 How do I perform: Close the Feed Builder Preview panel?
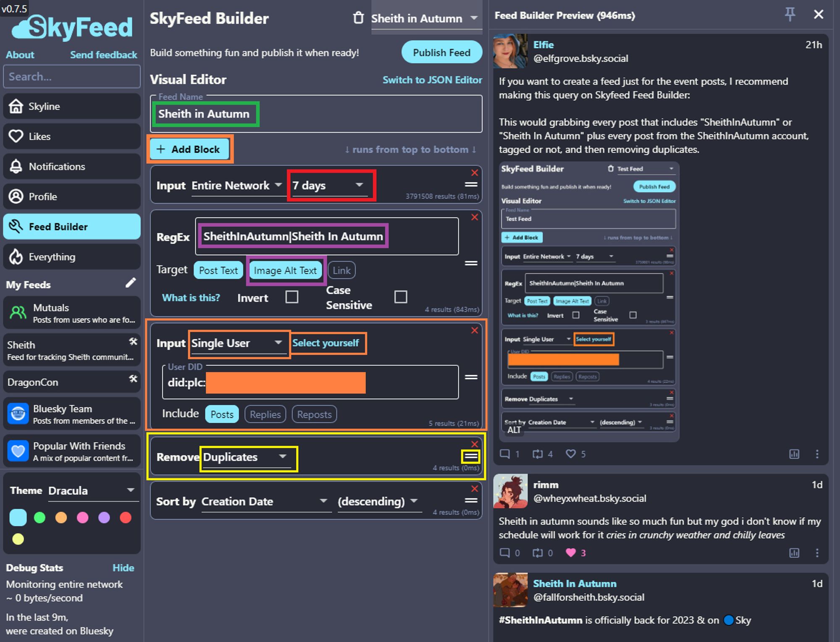tap(819, 15)
